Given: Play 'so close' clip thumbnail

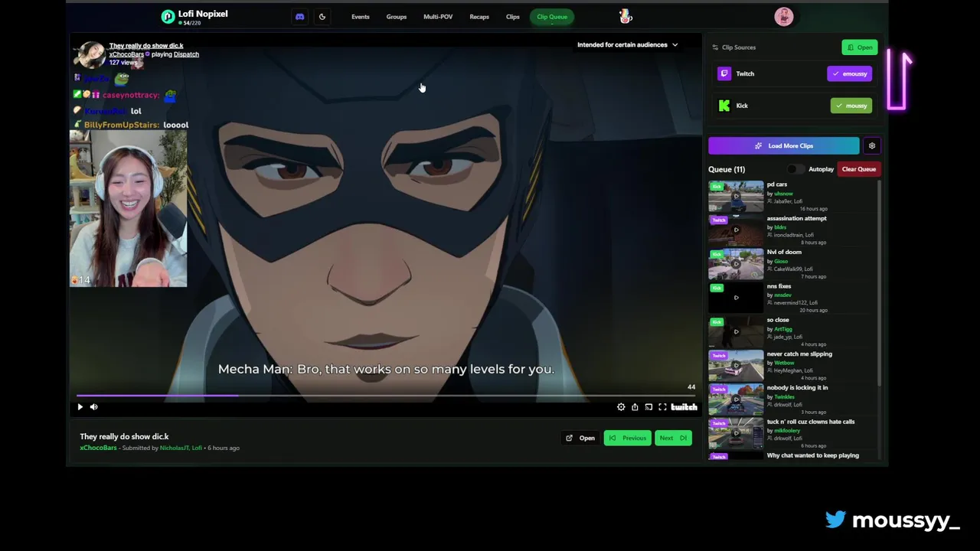Looking at the screenshot, I should (x=736, y=331).
